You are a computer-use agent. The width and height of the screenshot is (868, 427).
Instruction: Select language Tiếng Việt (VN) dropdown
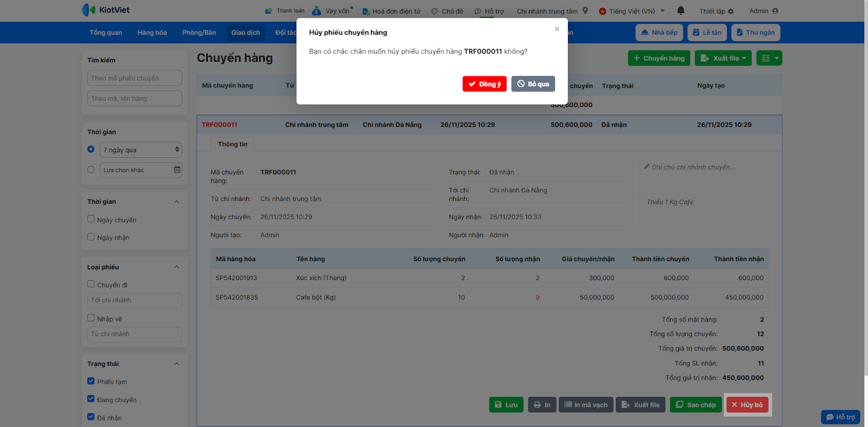click(x=632, y=11)
